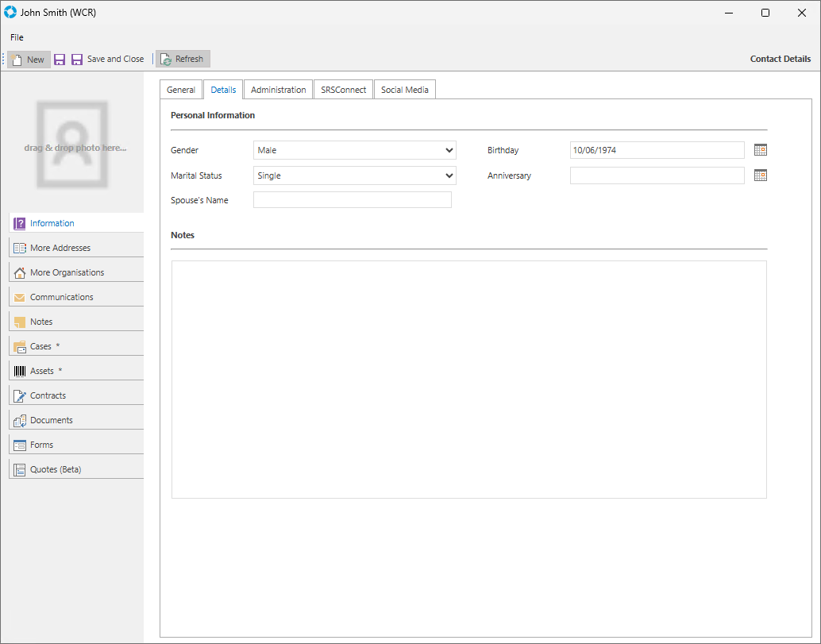Screen dimensions: 821x644
Task: Click the Spouse's Name text field
Action: 352,200
